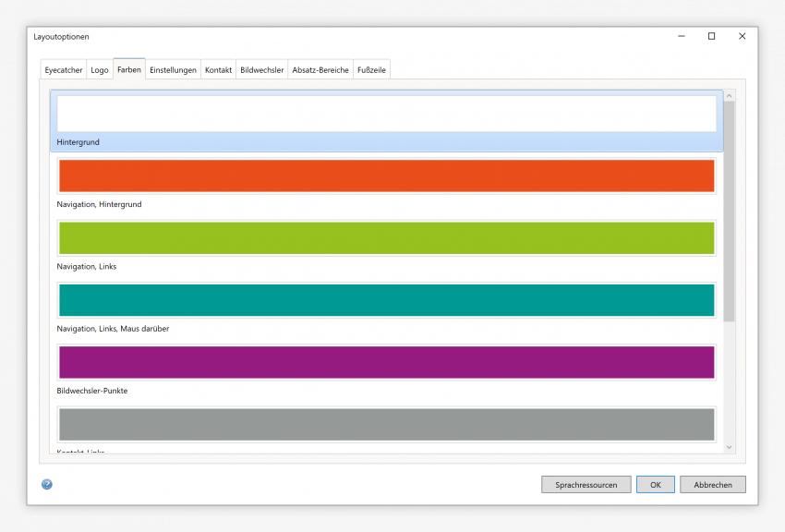Select the white Hintergrund color swatch
Image resolution: width=785 pixels, height=532 pixels.
386,114
